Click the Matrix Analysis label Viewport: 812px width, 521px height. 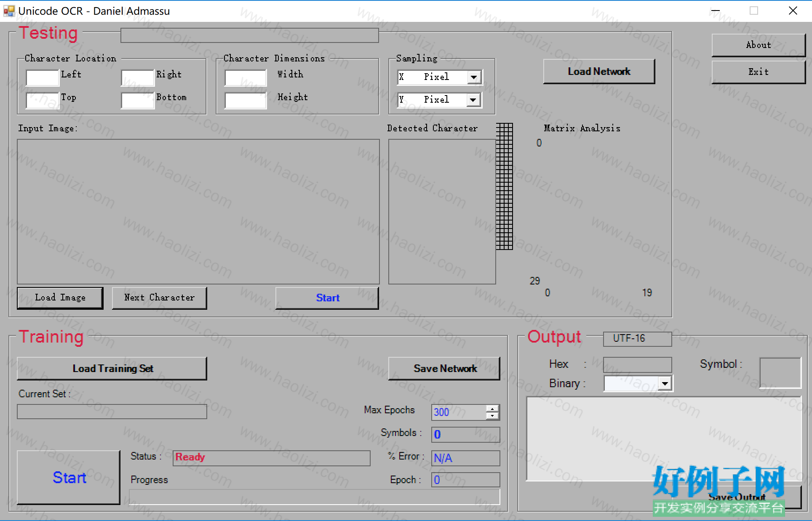(x=582, y=128)
